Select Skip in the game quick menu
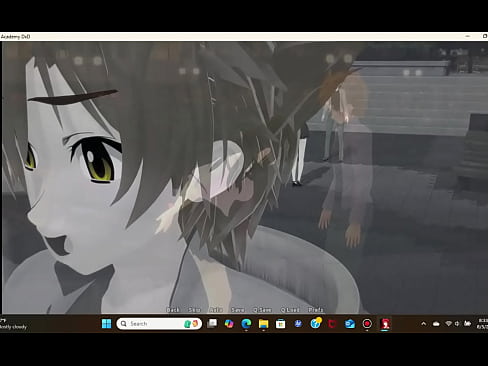The width and height of the screenshot is (488, 366). [x=194, y=310]
